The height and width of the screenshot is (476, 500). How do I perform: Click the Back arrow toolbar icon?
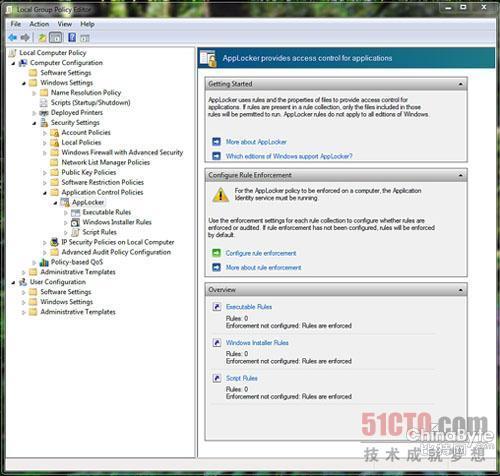pos(13,38)
